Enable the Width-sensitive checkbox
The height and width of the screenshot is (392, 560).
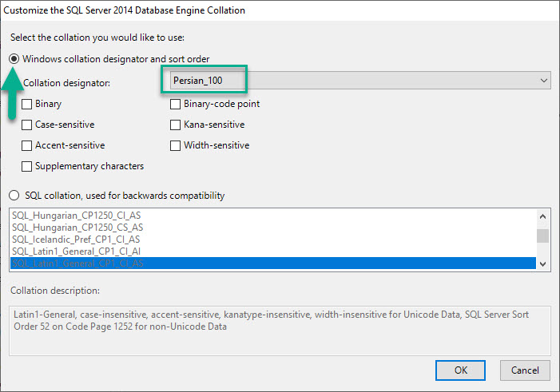pos(177,145)
